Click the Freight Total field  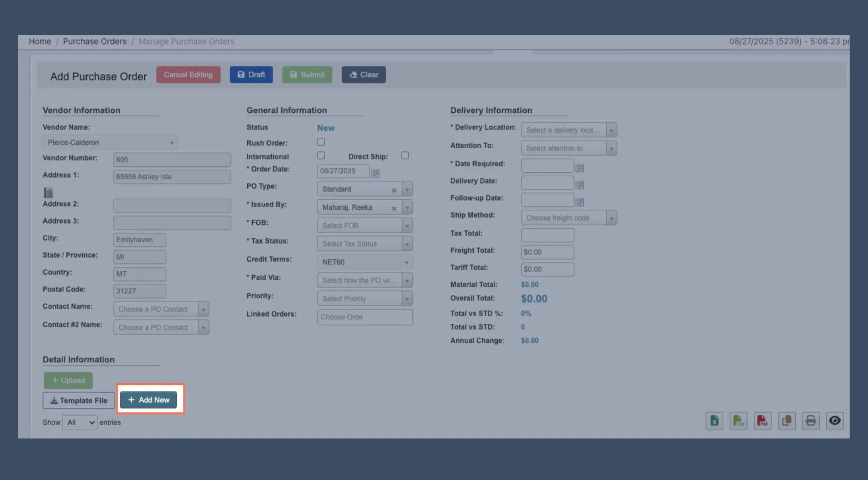click(547, 252)
